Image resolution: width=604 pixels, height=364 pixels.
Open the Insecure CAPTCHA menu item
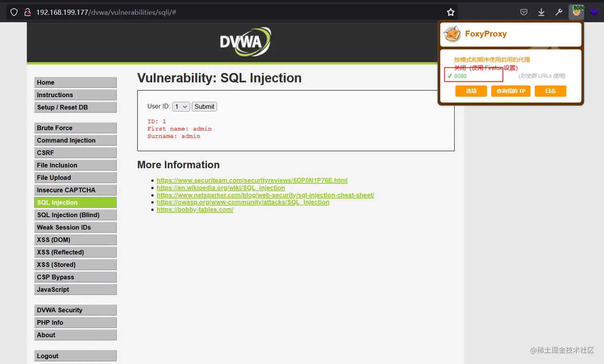(x=75, y=190)
